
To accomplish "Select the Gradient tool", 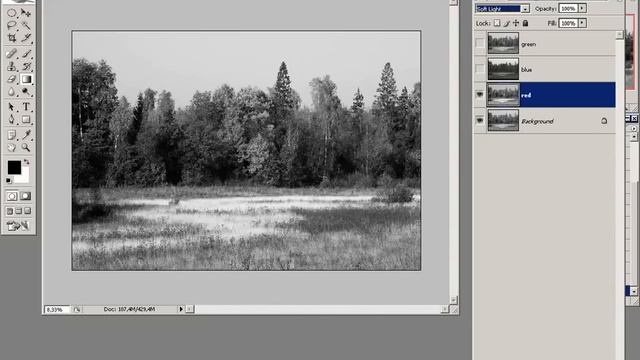I will tap(26, 79).
